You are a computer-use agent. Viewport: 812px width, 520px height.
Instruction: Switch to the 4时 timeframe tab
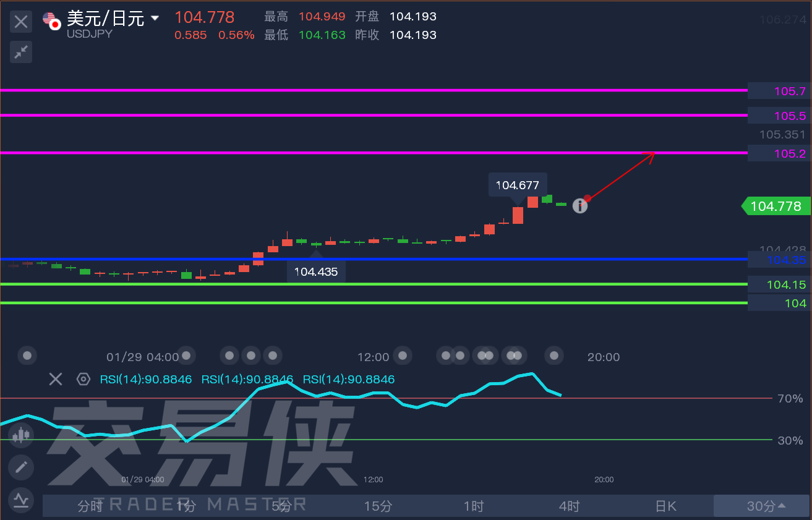[x=570, y=506]
